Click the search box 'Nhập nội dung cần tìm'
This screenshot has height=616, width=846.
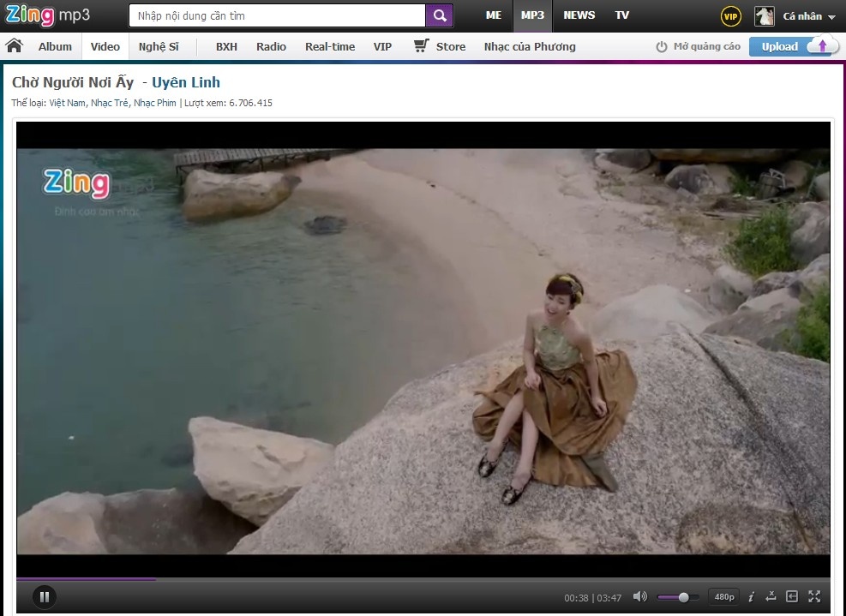[x=277, y=15]
